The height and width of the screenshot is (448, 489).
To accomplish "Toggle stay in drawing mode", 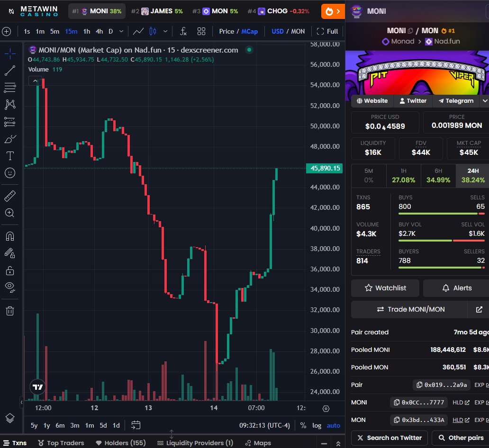I will (x=10, y=253).
